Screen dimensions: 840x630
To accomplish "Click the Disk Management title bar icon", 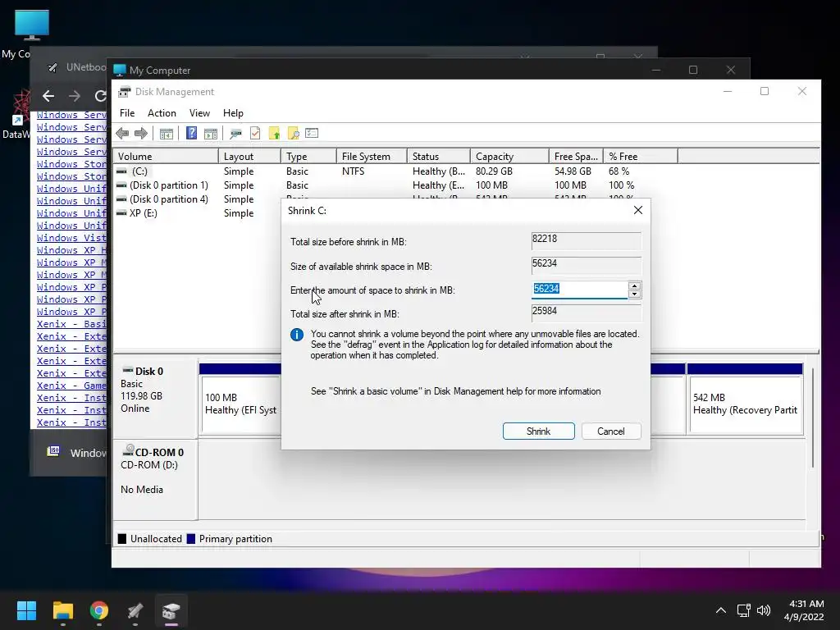I will (125, 92).
